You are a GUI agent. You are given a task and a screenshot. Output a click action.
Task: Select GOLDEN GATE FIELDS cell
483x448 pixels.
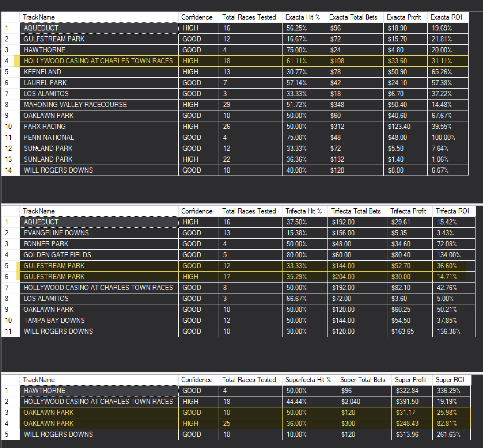point(99,255)
